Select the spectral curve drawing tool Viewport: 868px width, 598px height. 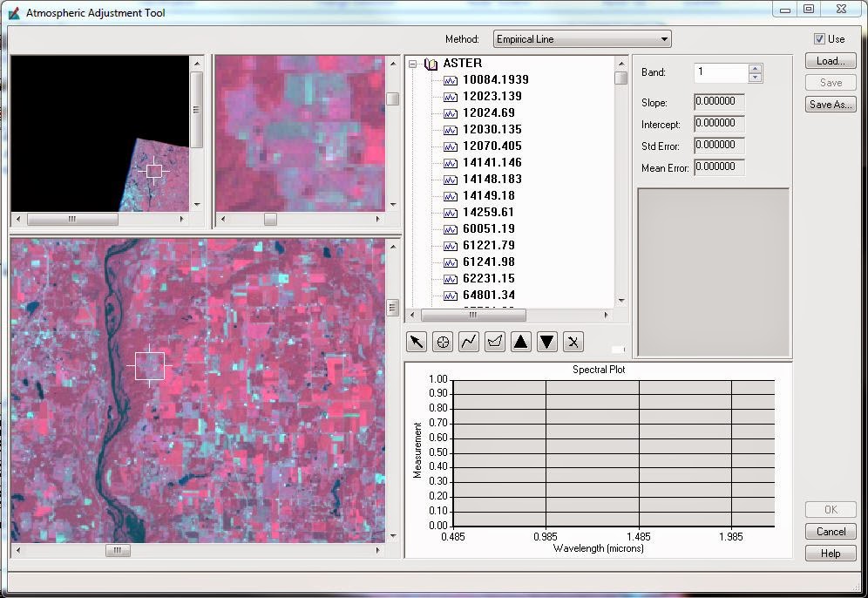[x=468, y=342]
